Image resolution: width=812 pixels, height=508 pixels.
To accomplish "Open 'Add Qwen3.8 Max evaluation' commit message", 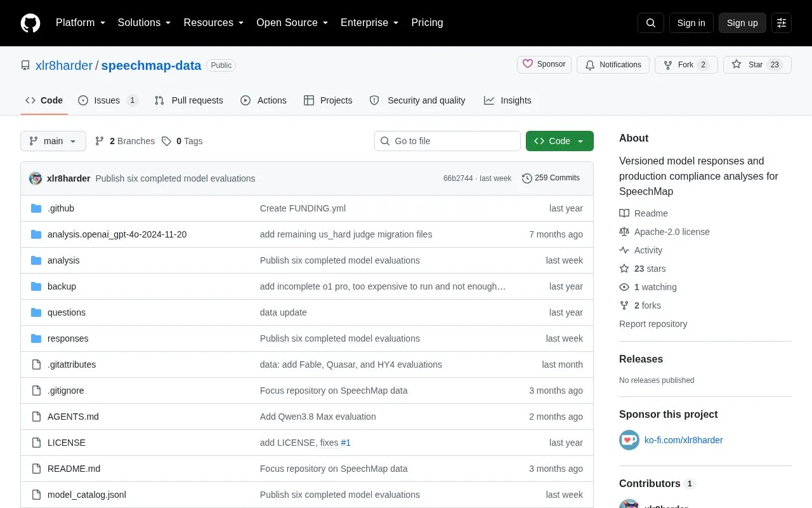I will click(318, 417).
